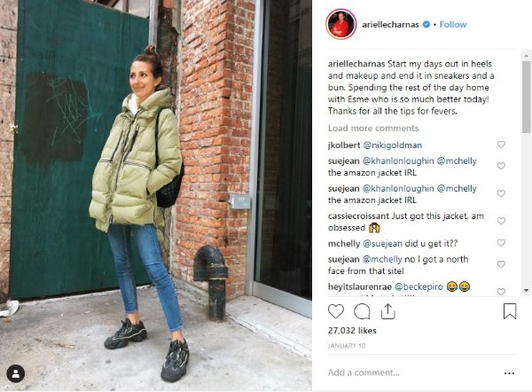Click the comments scrollbar up arrow
532x392 pixels.
click(x=526, y=55)
